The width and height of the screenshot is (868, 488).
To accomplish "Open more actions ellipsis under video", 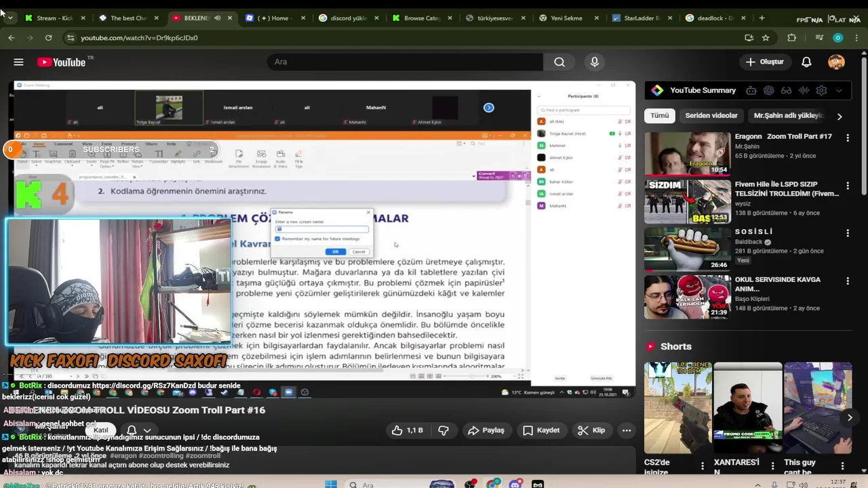I will [x=627, y=430].
